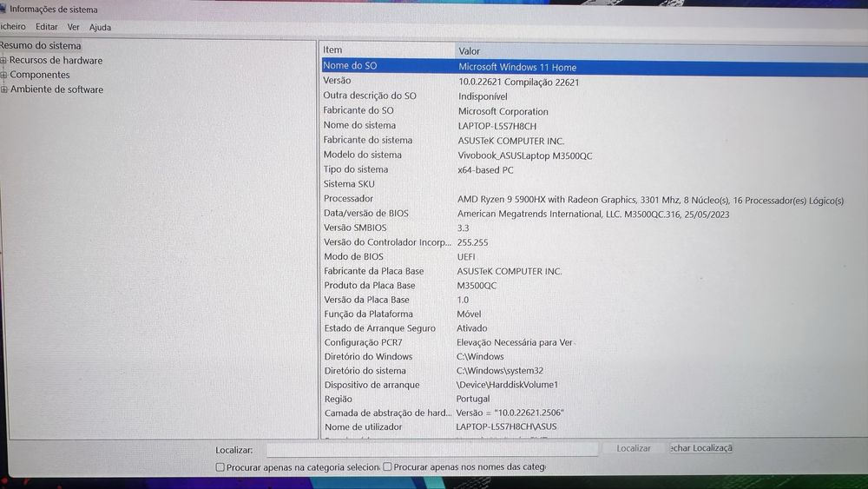Expand Ambiente de software node
Screen dimensions: 868x489
pos(3,89)
